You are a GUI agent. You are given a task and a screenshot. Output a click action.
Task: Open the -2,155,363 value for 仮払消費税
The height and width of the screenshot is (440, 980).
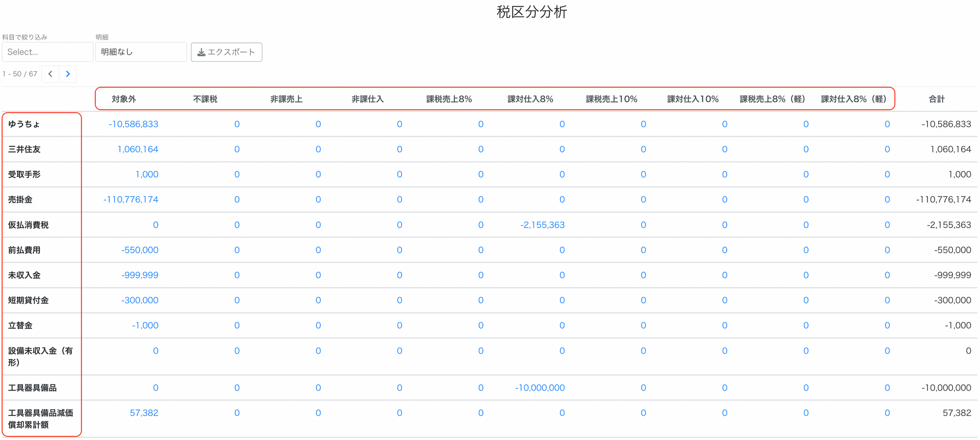point(543,225)
